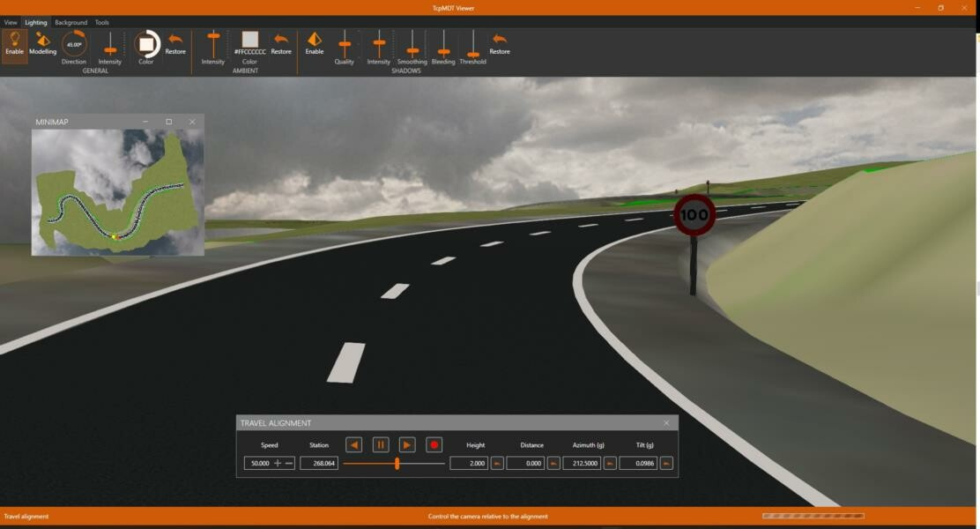This screenshot has width=980, height=529.
Task: Start recording the travel alignment
Action: pos(434,445)
